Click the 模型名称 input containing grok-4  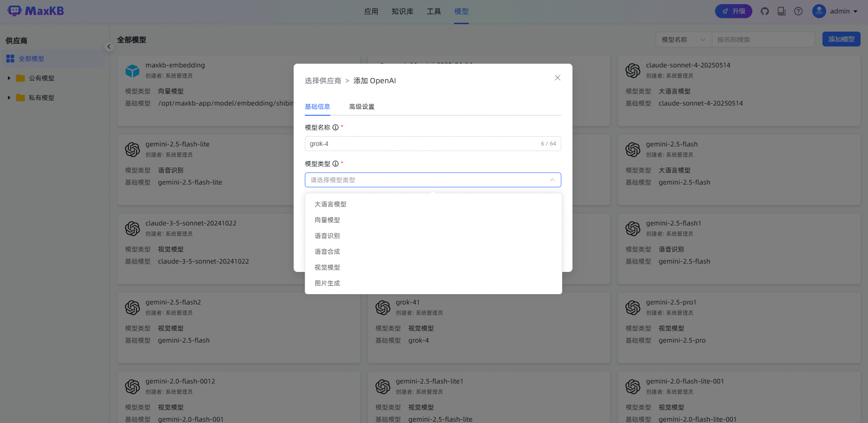(433, 144)
